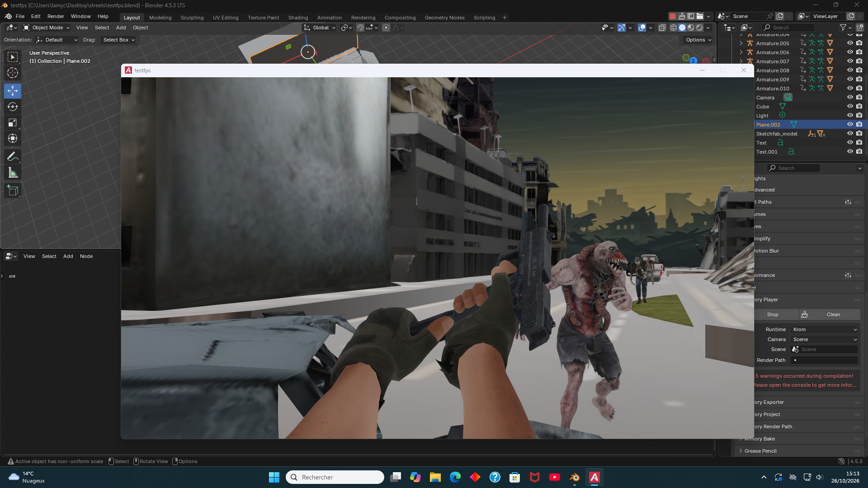Open Global transform orientation dropdown

click(320, 28)
